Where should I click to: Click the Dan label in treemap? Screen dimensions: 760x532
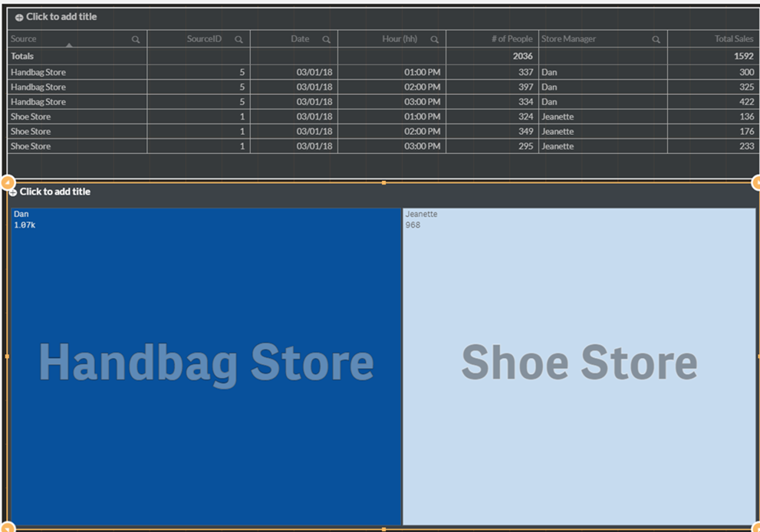pos(21,214)
